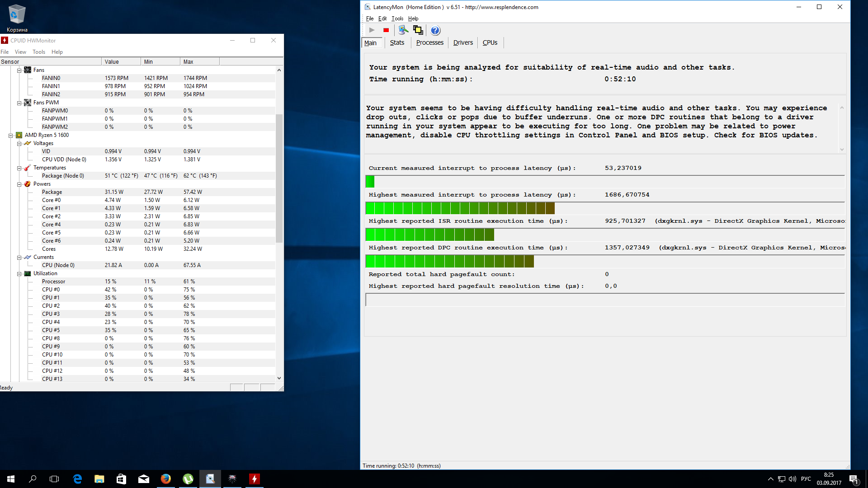Collapse the AMD Ryzen 5 1600 node
Image resolution: width=868 pixels, height=488 pixels.
click(11, 135)
